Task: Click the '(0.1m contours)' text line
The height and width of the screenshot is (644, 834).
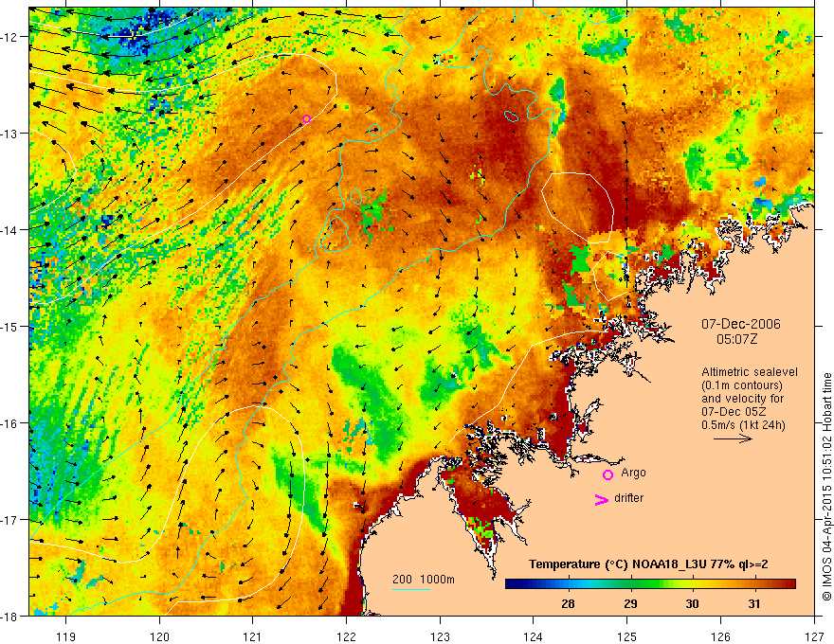Action: pos(742,385)
